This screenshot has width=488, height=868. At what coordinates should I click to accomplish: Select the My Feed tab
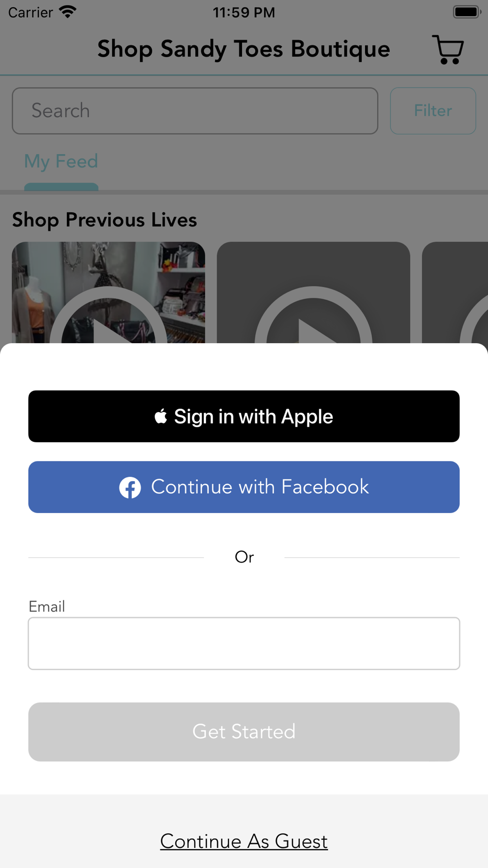coord(61,161)
